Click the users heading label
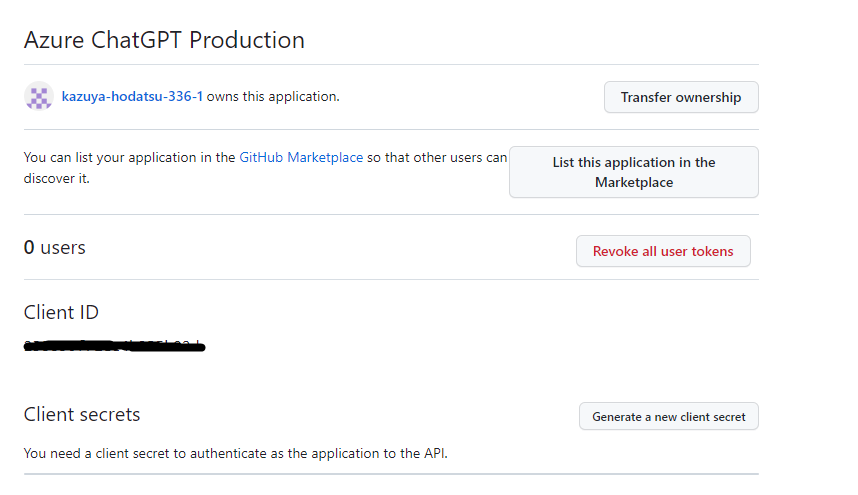This screenshot has height=495, width=858. 63,247
